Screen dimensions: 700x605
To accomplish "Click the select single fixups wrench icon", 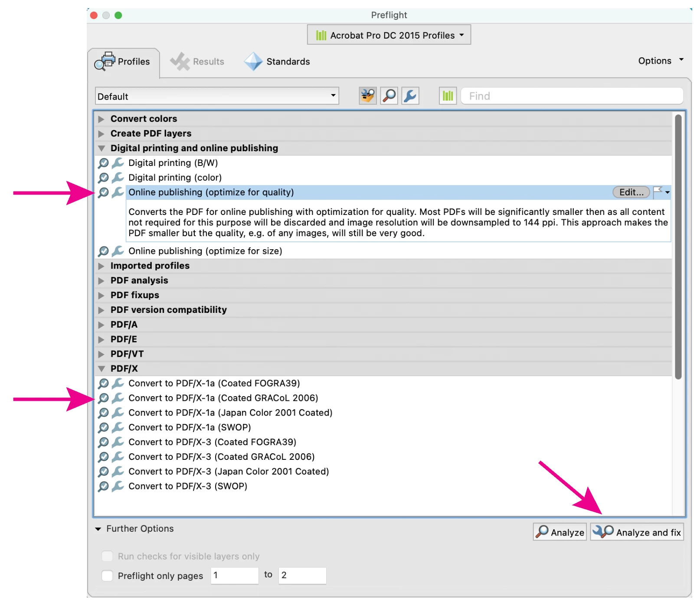I will point(410,96).
